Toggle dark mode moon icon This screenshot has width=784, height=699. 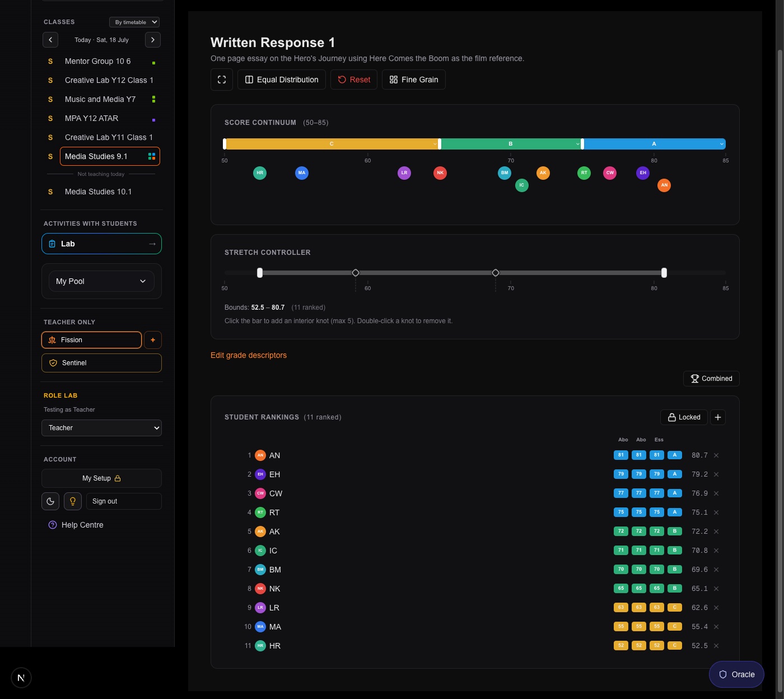point(50,501)
